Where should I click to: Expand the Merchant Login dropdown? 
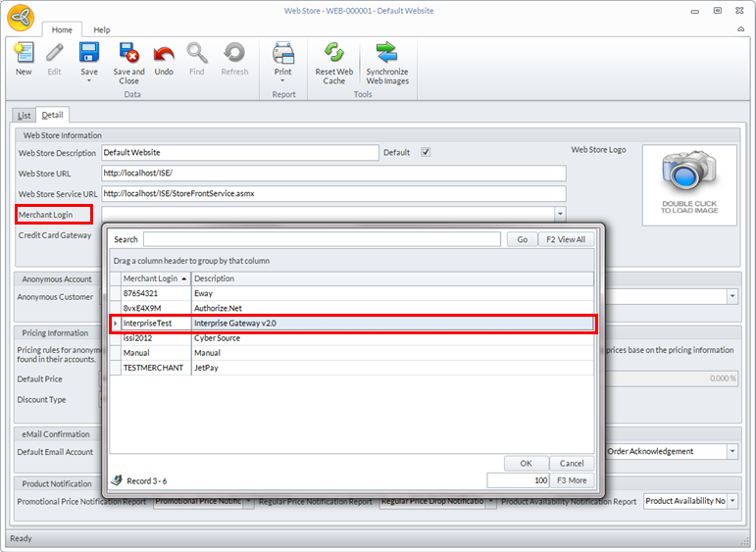pos(560,214)
